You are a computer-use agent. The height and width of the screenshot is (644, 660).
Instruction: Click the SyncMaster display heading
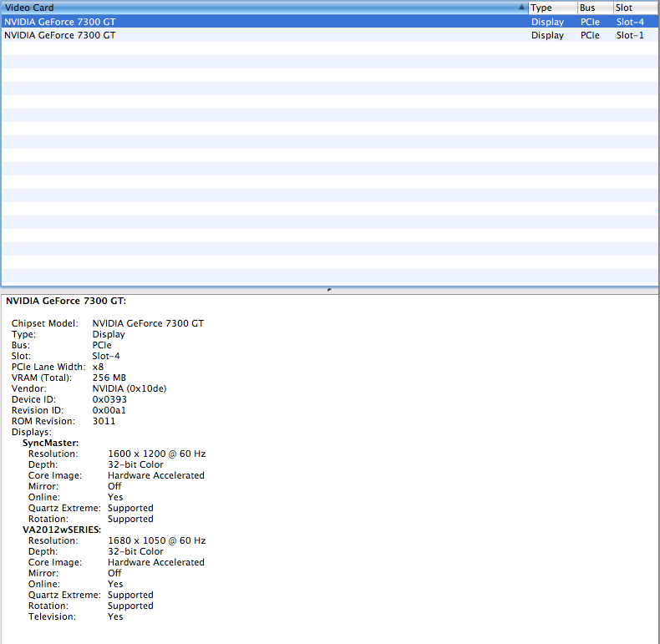(x=50, y=443)
